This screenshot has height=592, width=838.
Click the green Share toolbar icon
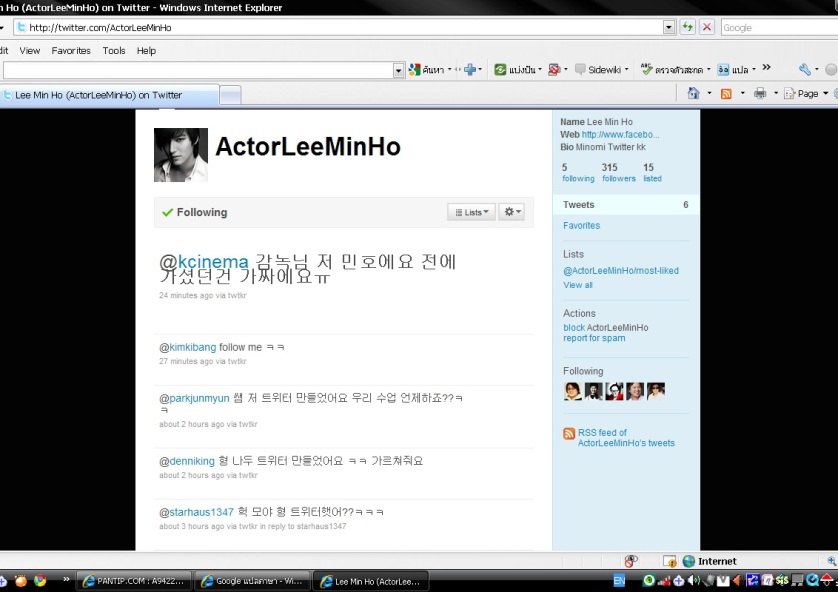coord(500,69)
